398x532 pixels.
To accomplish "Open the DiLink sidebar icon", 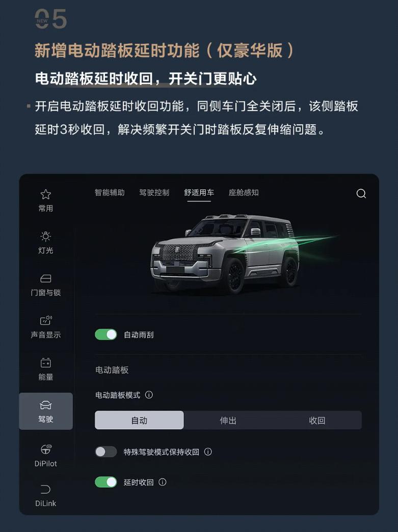I will (45, 489).
